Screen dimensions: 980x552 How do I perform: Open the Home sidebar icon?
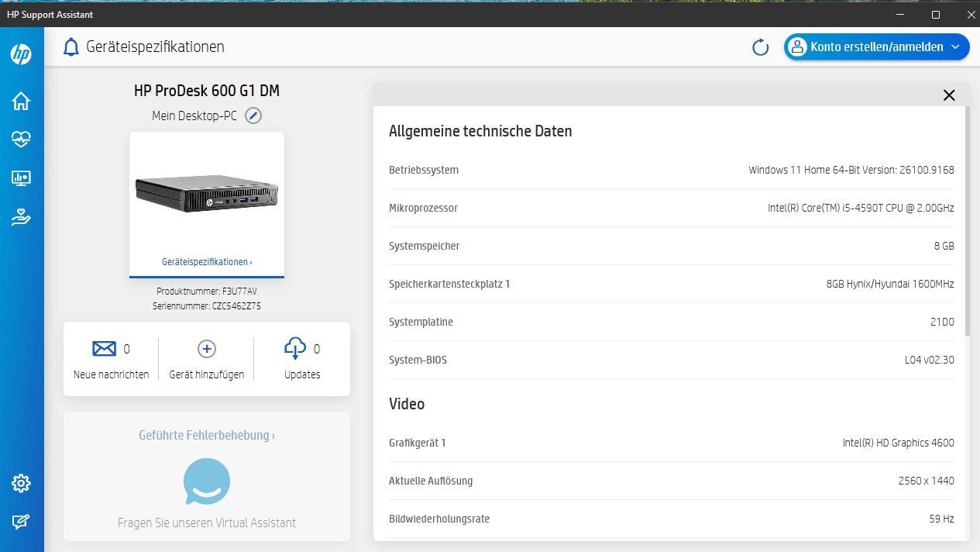pos(21,101)
